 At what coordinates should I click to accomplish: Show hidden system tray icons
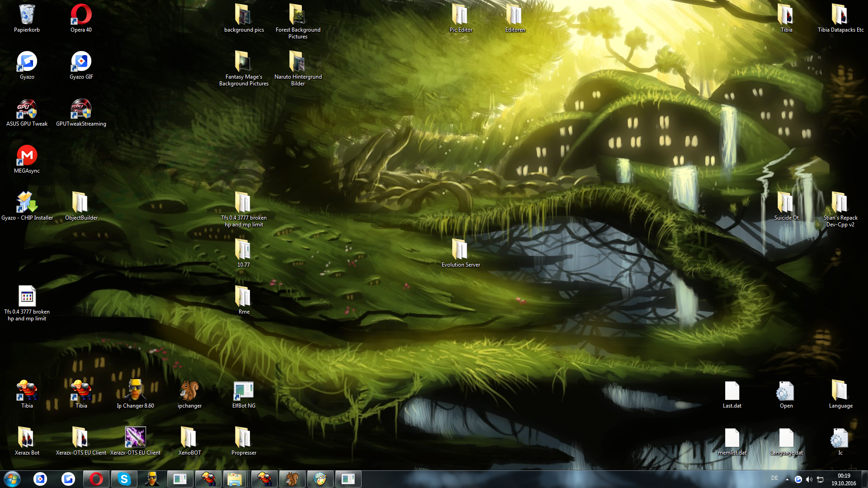click(x=787, y=479)
